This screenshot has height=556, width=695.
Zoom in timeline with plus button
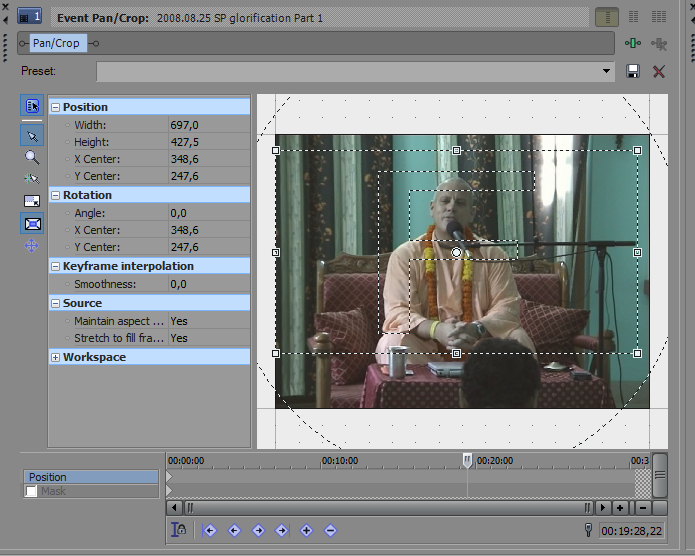coord(620,508)
